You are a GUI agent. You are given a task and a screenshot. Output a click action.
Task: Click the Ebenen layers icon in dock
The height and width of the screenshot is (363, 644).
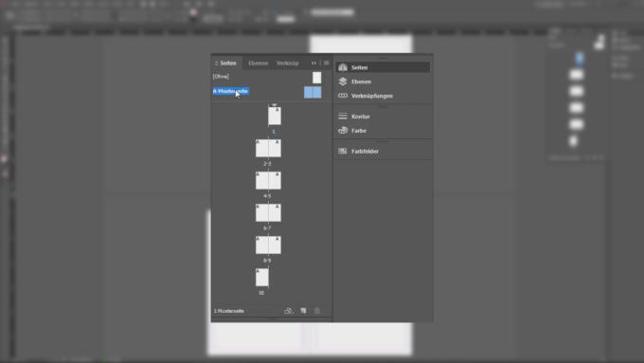tap(343, 82)
